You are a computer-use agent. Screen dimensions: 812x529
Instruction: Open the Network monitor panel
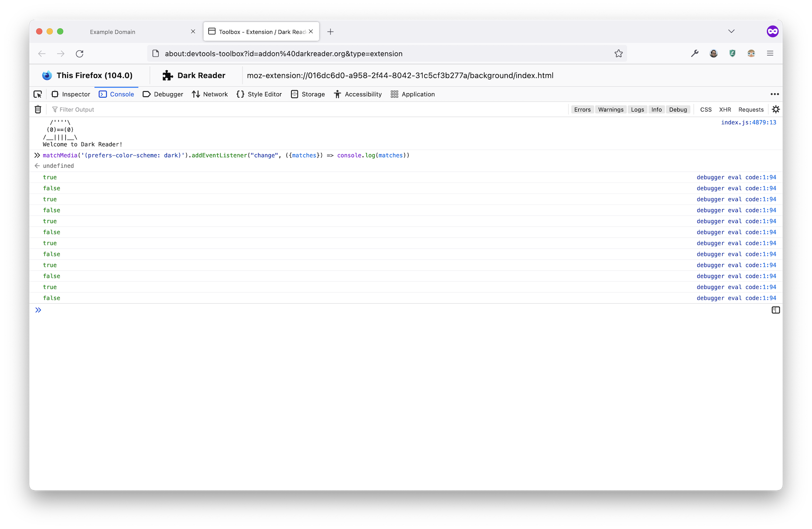pyautogui.click(x=210, y=94)
